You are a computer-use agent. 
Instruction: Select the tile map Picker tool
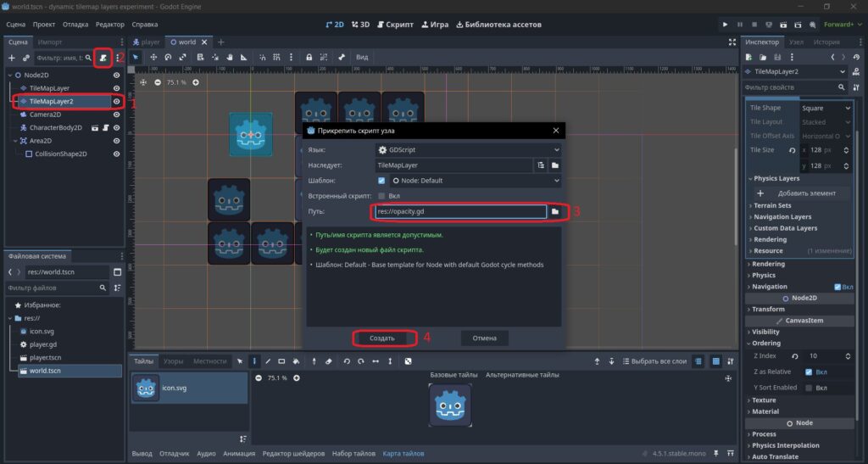pyautogui.click(x=314, y=361)
